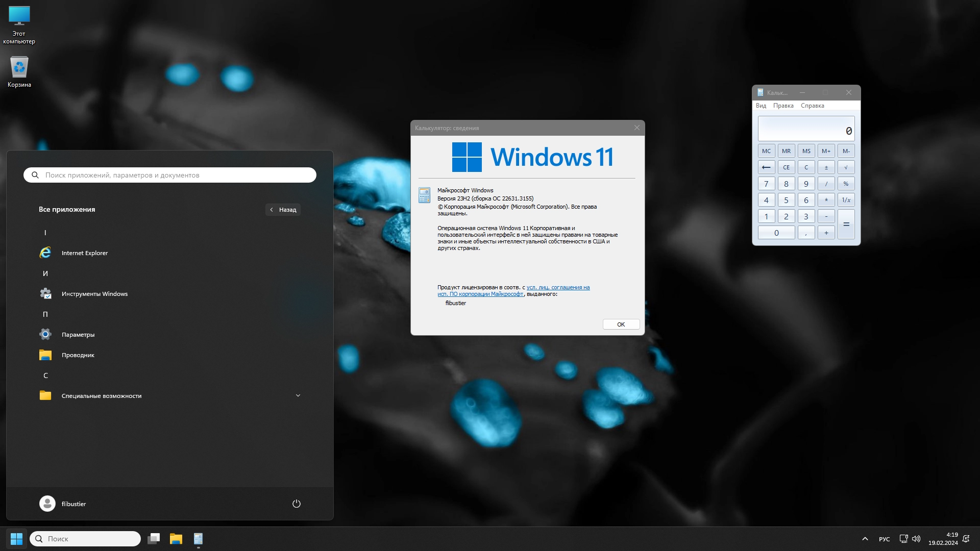Screen dimensions: 980x551
Task: Open the license agreement link
Action: point(557,288)
